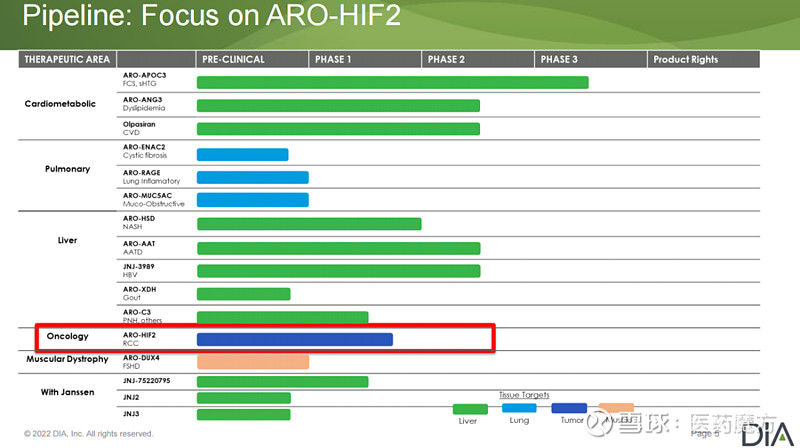Click the Olpasiran green progress bar

[x=338, y=129]
